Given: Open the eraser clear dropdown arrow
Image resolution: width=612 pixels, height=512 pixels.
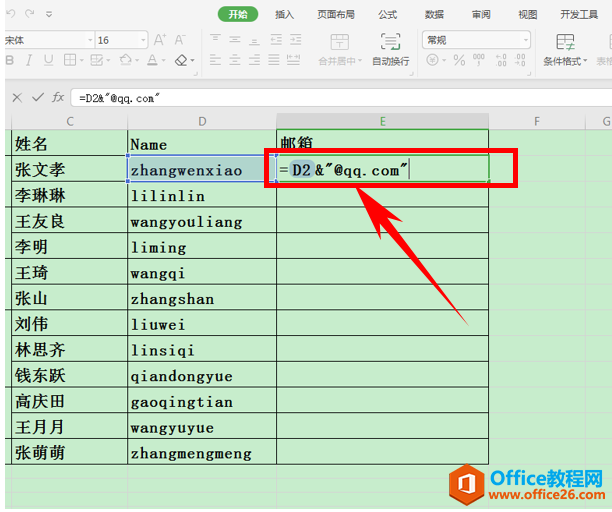Looking at the screenshot, I should (192, 60).
